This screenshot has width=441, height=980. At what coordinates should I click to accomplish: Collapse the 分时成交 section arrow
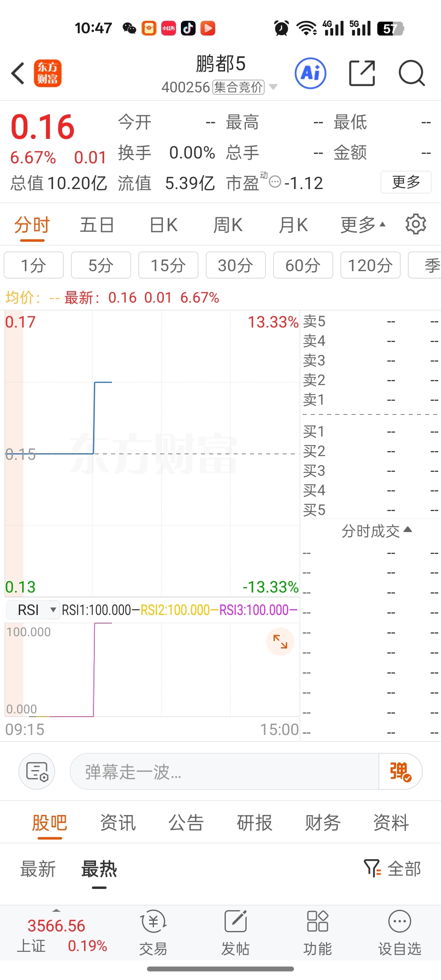(408, 530)
